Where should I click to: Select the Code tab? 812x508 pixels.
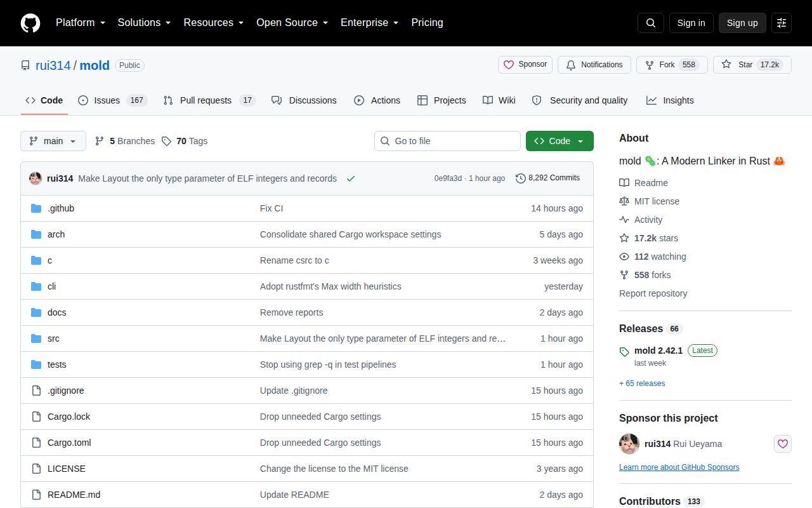coord(44,100)
